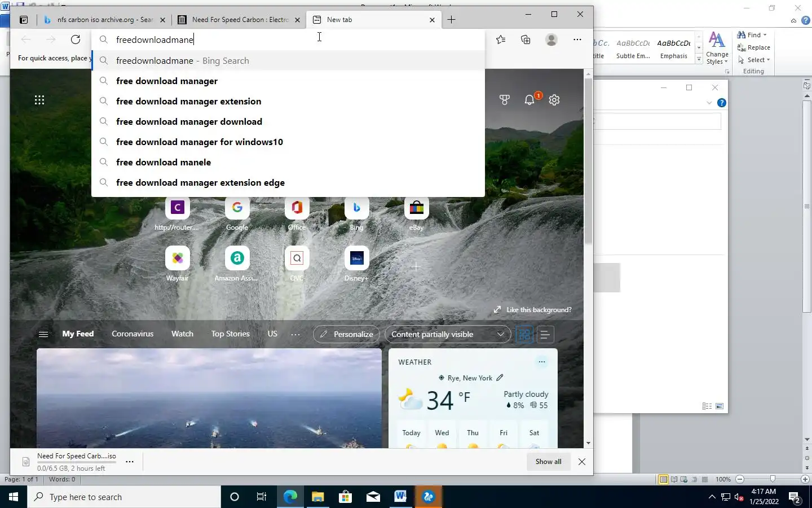Open download item more options ellipsis
This screenshot has height=508, width=812.
tap(130, 462)
